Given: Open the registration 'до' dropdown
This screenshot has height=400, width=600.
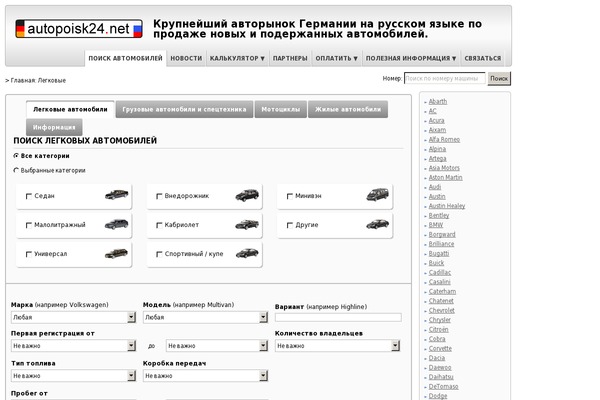Looking at the screenshot, I should [x=217, y=346].
